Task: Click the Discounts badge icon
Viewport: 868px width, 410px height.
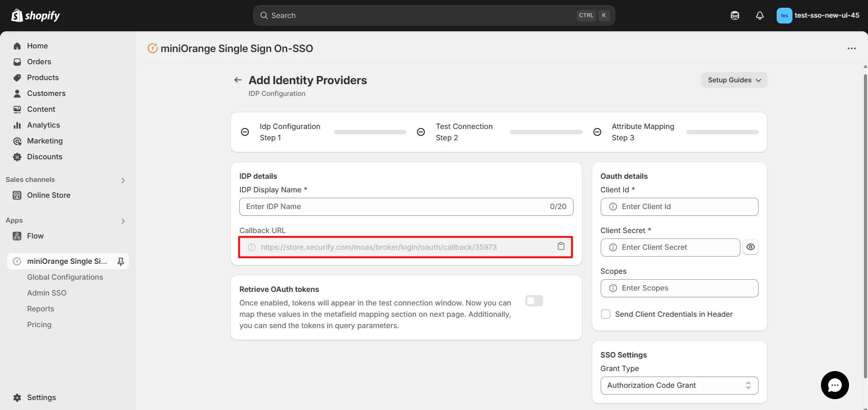Action: click(x=17, y=157)
